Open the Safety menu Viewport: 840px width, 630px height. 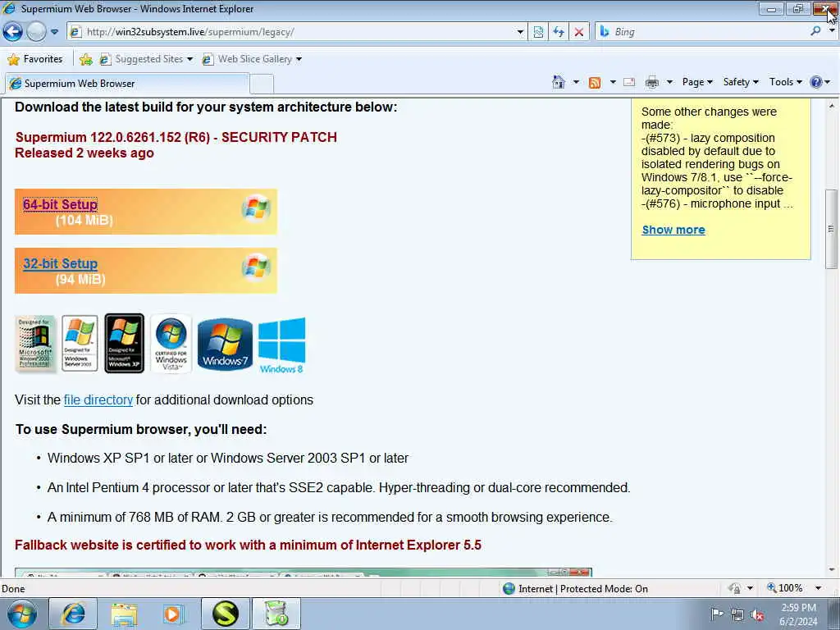[741, 82]
